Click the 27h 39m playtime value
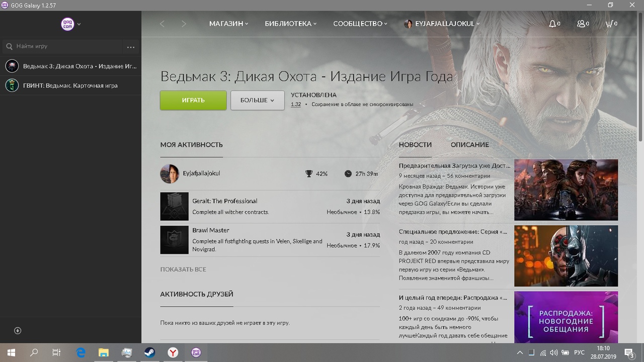Screen dimensions: 644x362 (x=366, y=174)
